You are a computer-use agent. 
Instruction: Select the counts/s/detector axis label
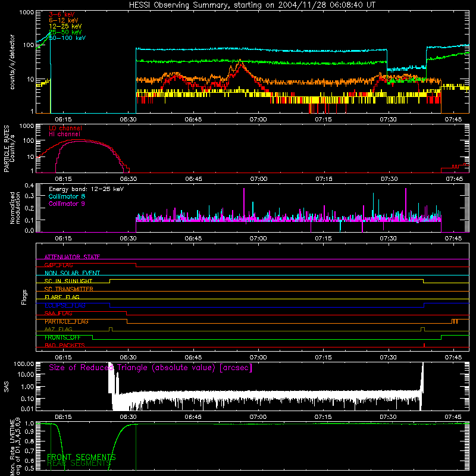coord(12,62)
